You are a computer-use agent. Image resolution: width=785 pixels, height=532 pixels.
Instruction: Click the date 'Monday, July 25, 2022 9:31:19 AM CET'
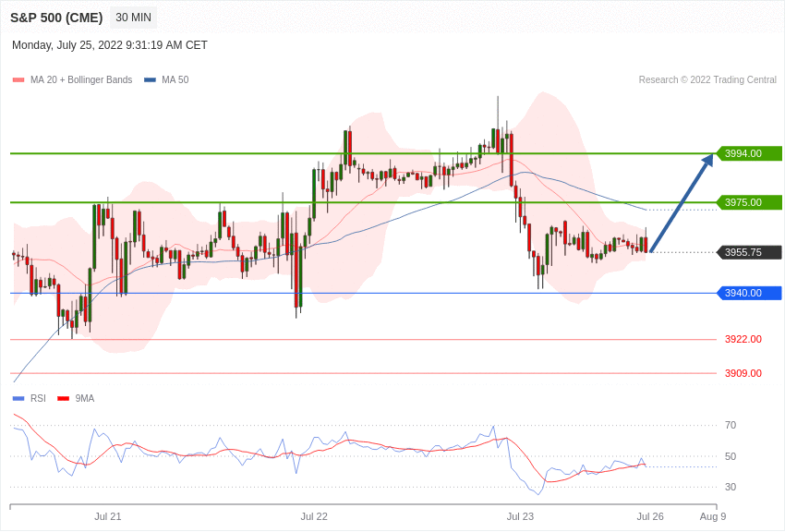(x=110, y=45)
